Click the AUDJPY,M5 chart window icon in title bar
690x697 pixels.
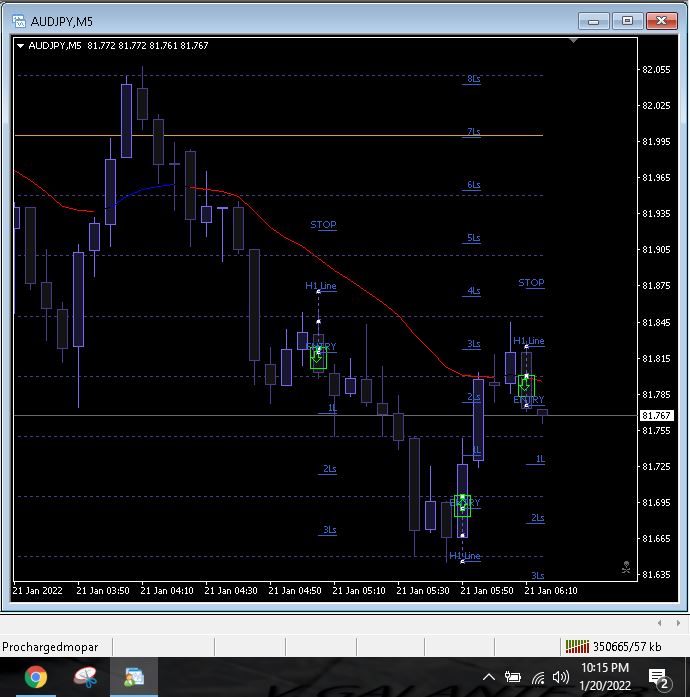tap(19, 21)
